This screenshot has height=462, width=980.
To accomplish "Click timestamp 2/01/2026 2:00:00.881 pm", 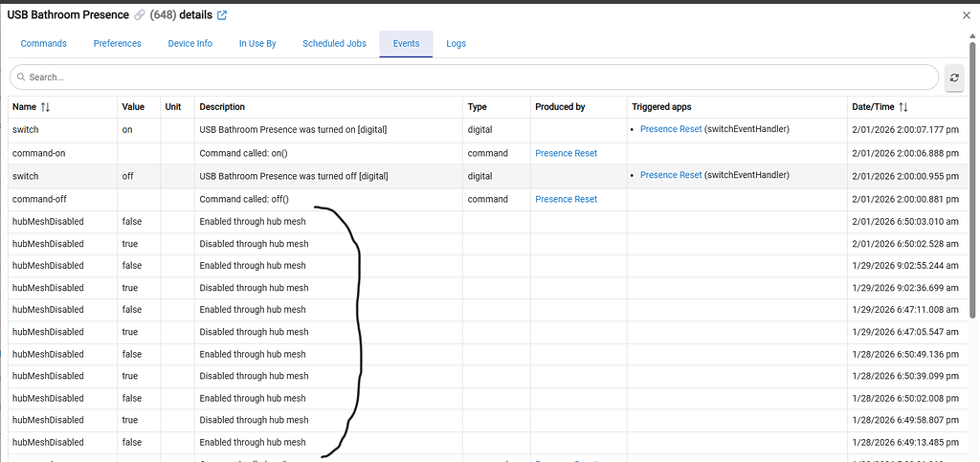I will pos(905,199).
